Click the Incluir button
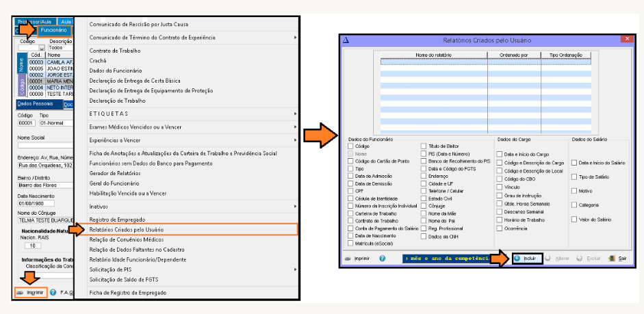644x314 pixels. click(x=528, y=259)
